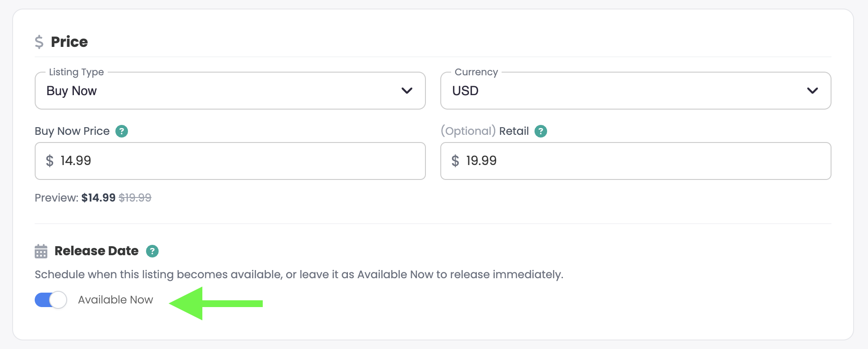The width and height of the screenshot is (868, 349).
Task: Click the Release Date help icon
Action: (x=152, y=251)
